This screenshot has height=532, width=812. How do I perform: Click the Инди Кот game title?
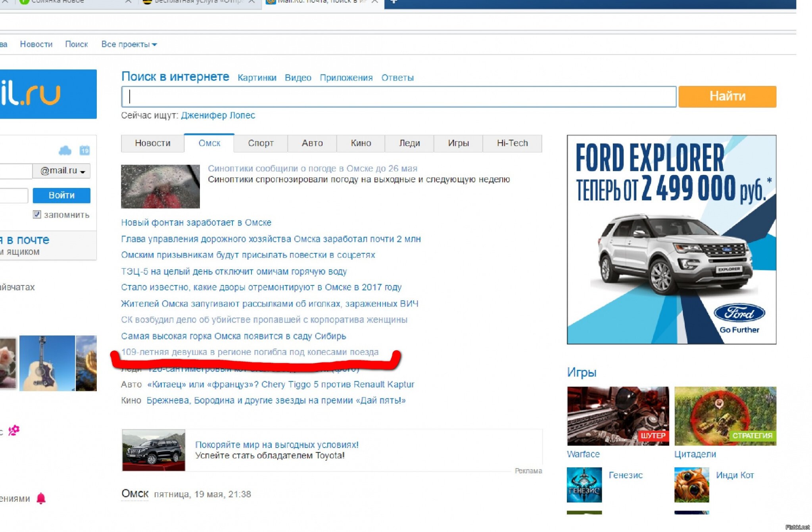tap(735, 475)
